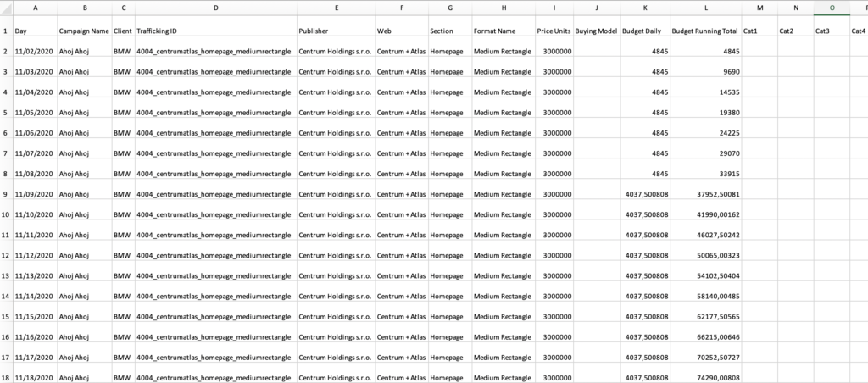Click the Budget Running Total header cell

coord(704,31)
